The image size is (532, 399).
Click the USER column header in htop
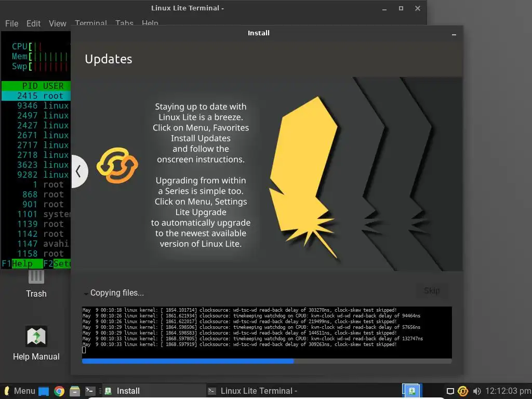point(54,86)
